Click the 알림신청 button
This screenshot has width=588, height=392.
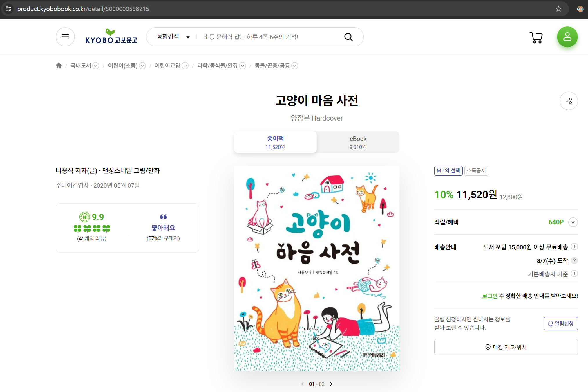pos(560,323)
